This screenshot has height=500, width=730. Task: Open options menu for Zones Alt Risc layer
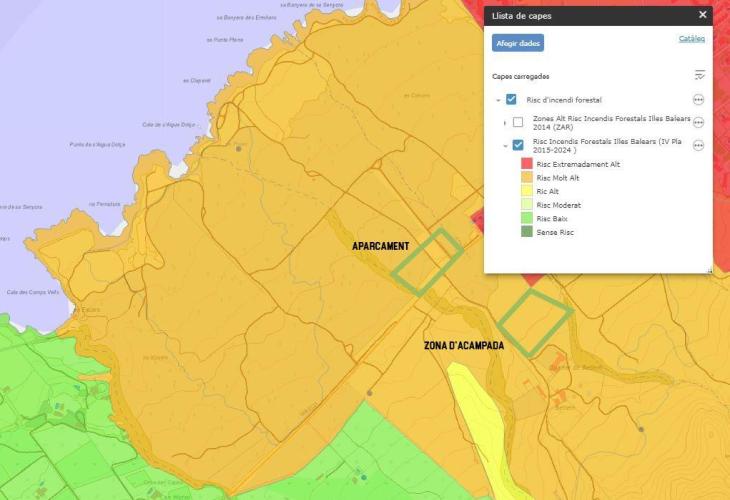pyautogui.click(x=698, y=123)
